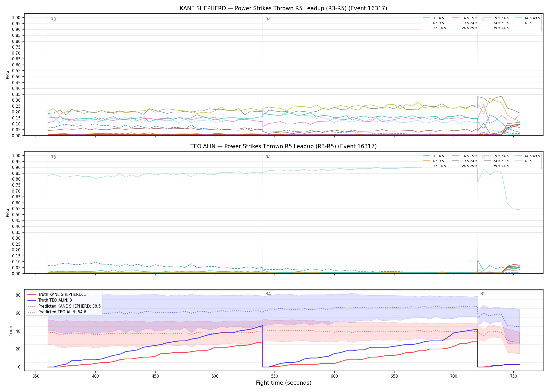This screenshot has height=392, width=549.
Task: Click the R4 round marker label in the Teo Alin chart
Action: click(268, 157)
